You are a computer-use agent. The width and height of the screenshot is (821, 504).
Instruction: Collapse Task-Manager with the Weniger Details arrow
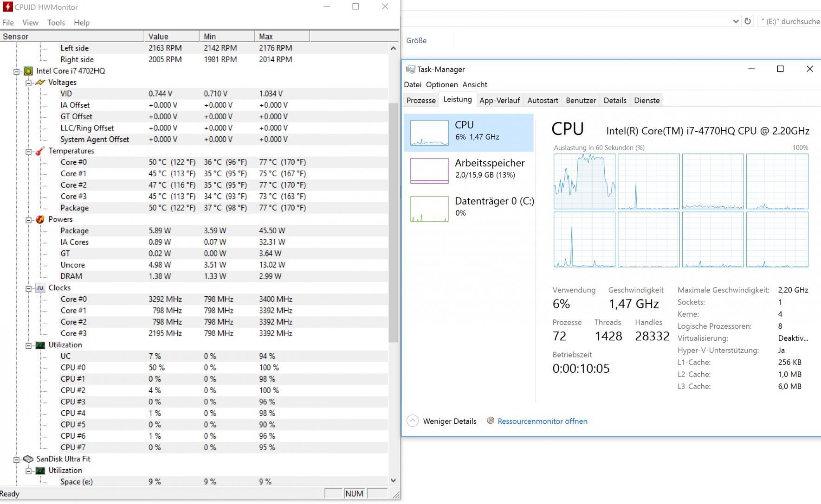tap(412, 421)
